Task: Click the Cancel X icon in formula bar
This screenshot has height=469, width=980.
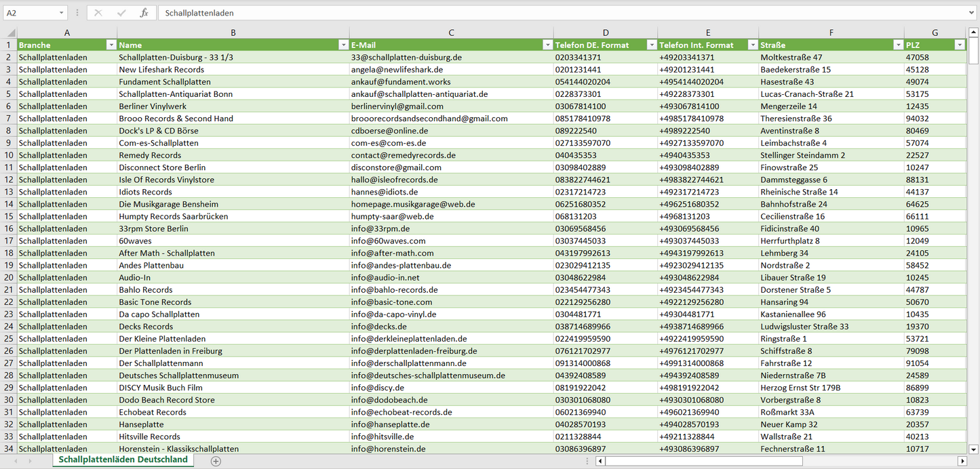Action: click(x=98, y=13)
